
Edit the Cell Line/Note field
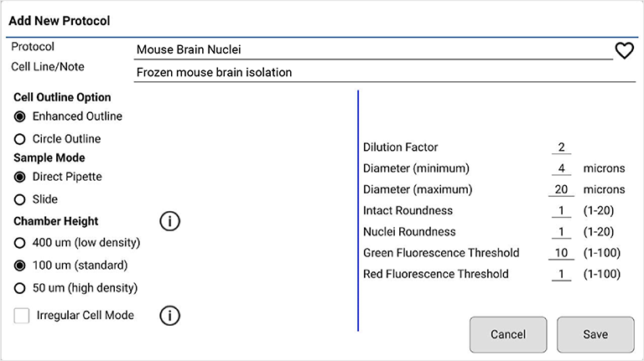point(373,73)
